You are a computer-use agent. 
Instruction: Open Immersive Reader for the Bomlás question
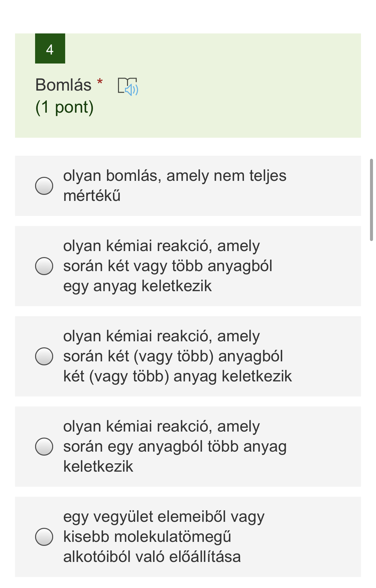coord(128,87)
